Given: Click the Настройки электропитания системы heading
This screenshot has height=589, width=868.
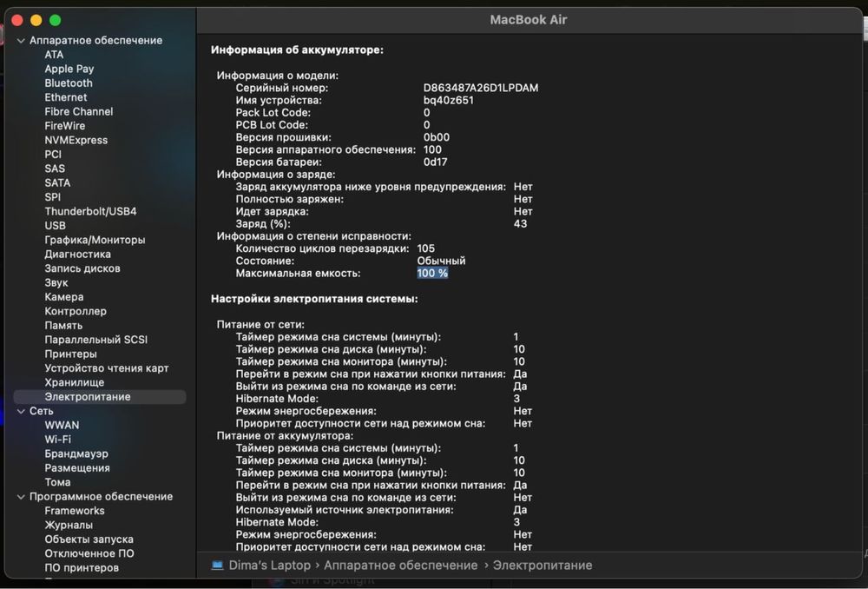Looking at the screenshot, I should [x=314, y=299].
